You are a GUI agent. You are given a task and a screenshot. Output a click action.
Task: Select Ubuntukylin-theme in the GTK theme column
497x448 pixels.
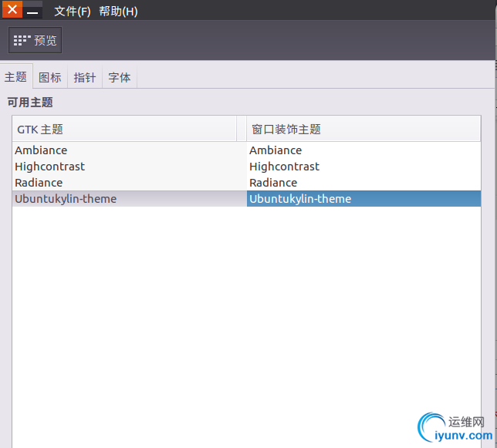(130, 198)
